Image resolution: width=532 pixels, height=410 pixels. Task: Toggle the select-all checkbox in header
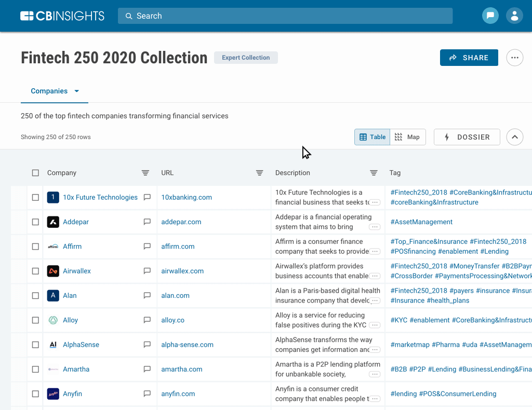pos(35,173)
